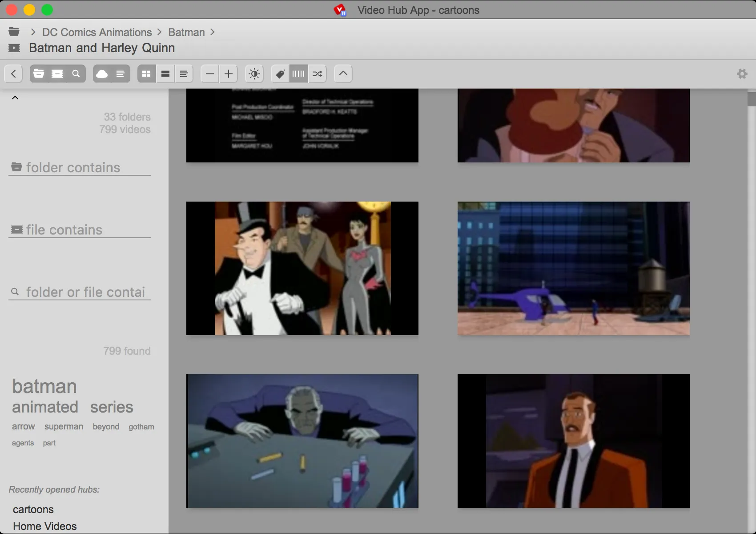Select the tag icon in the toolbar
This screenshot has width=756, height=534.
click(280, 73)
